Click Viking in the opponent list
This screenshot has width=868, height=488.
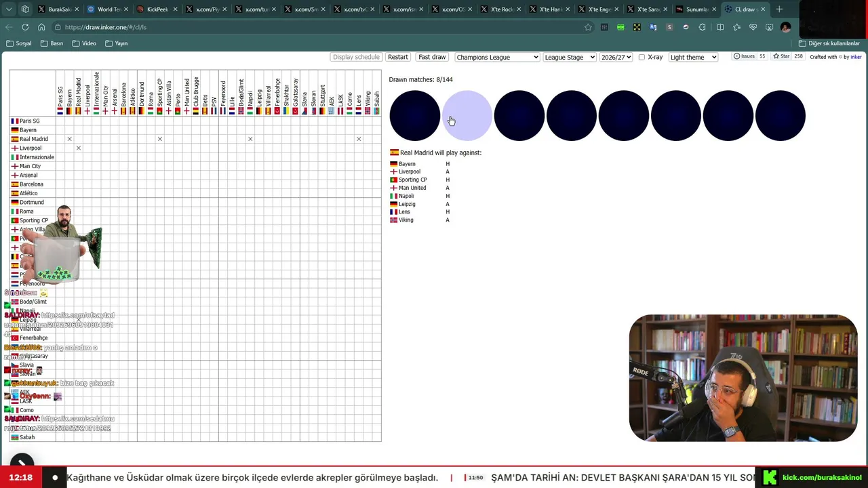[x=402, y=220]
